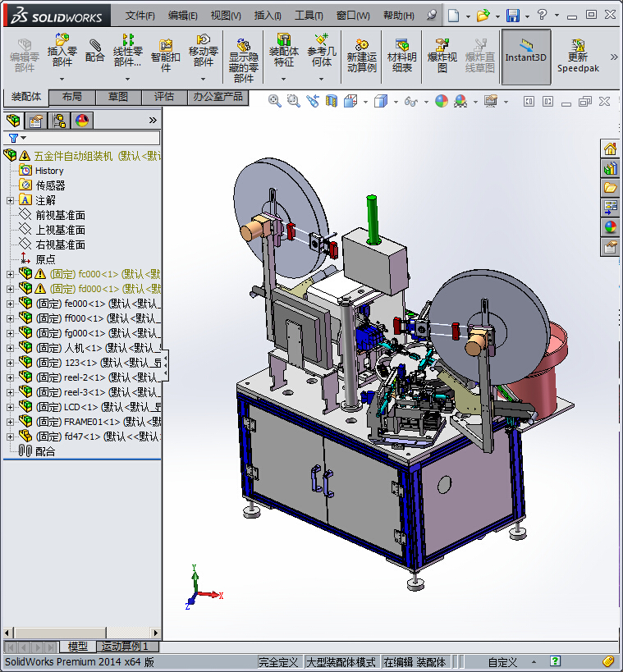Click Previous View icon in view toolbar

[x=313, y=101]
